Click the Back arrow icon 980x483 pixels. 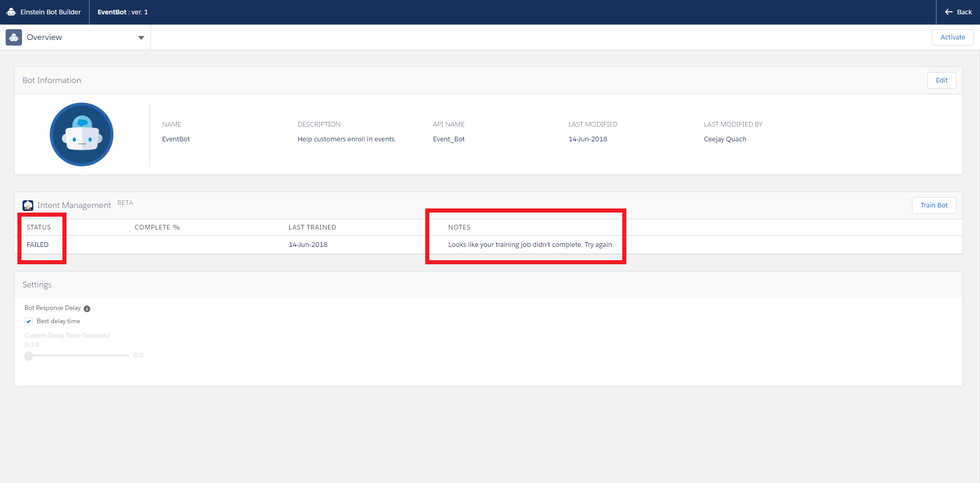(949, 12)
